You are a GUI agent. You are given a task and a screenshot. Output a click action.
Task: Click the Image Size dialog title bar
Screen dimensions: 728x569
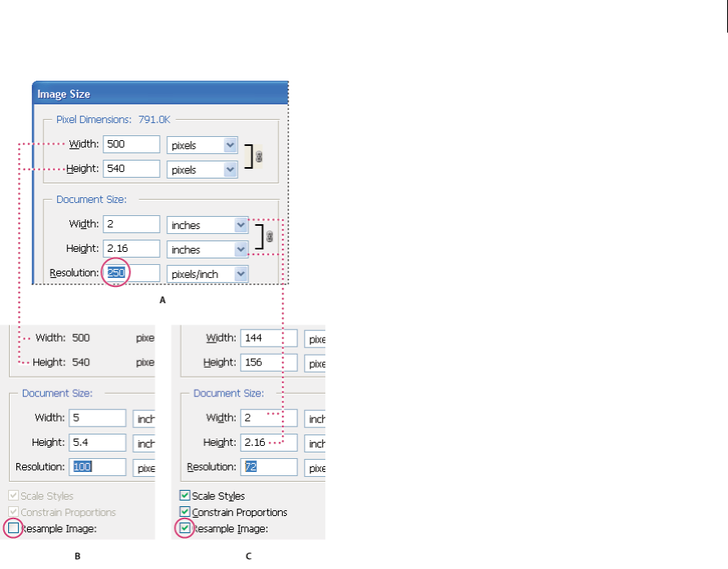161,94
